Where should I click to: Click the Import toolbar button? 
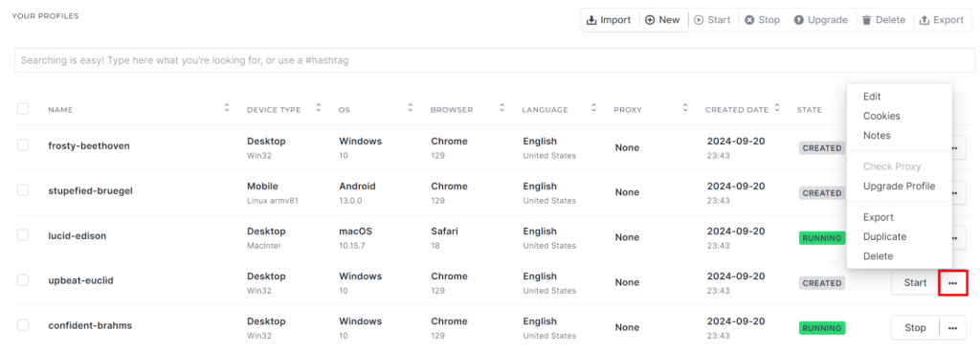609,20
